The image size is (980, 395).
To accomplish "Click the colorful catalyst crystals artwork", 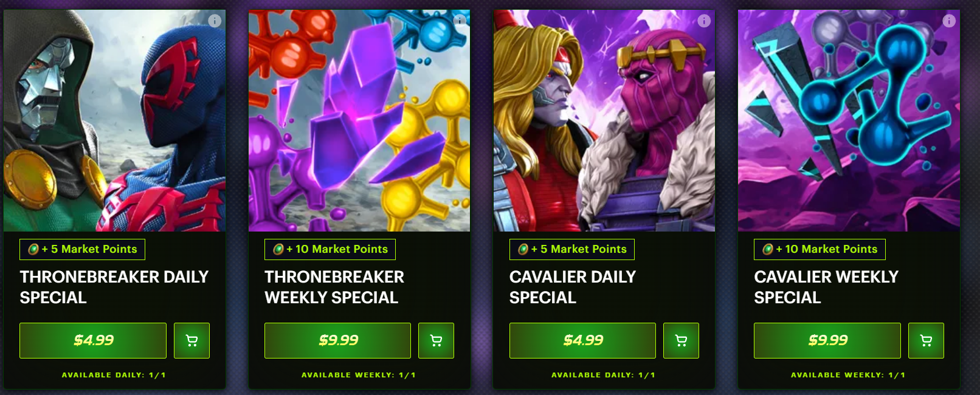I will pos(359,120).
